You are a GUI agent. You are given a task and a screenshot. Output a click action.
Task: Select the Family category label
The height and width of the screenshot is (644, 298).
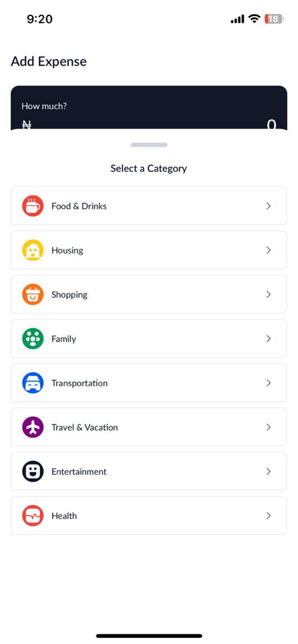pos(64,339)
